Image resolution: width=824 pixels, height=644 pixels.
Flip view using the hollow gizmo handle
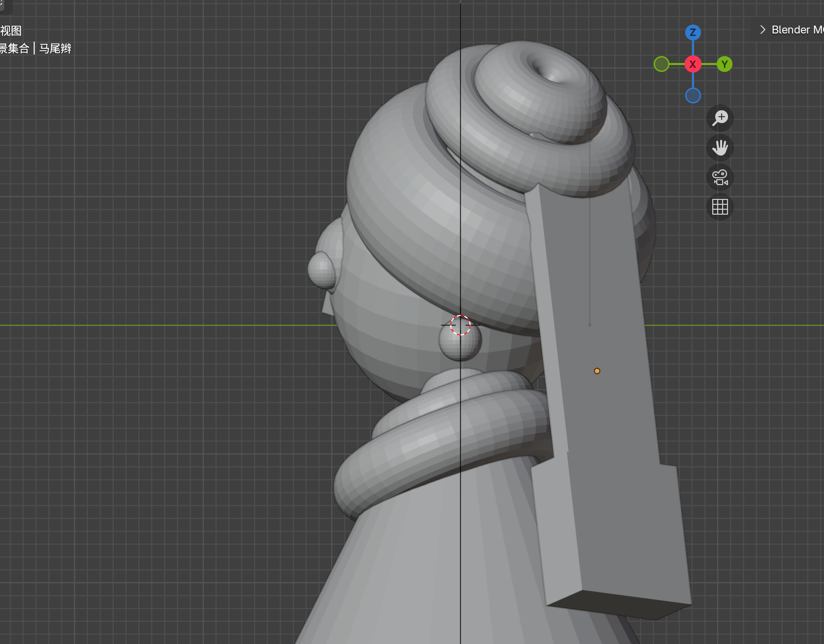pos(662,64)
